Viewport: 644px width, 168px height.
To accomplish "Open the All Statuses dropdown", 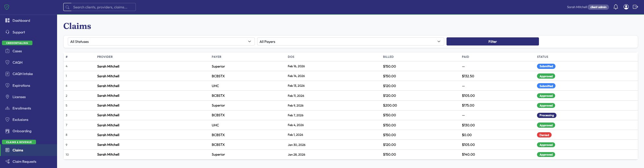I will 161,42.
